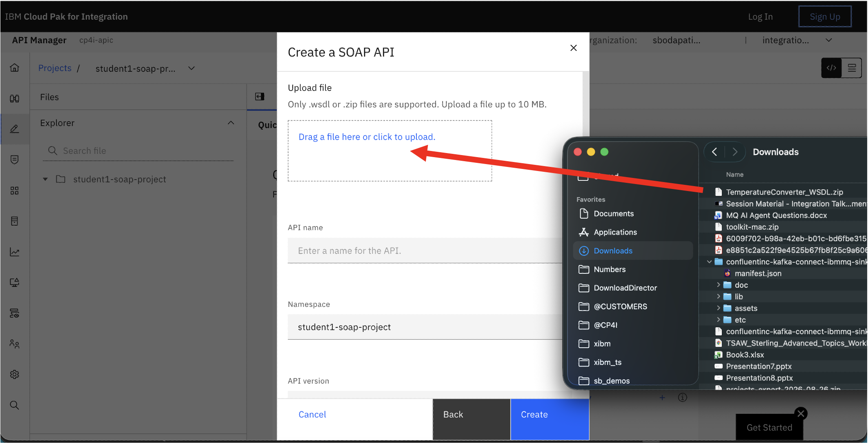Open the people Members icon in the sidebar
Screen dimensions: 868x444
15,344
